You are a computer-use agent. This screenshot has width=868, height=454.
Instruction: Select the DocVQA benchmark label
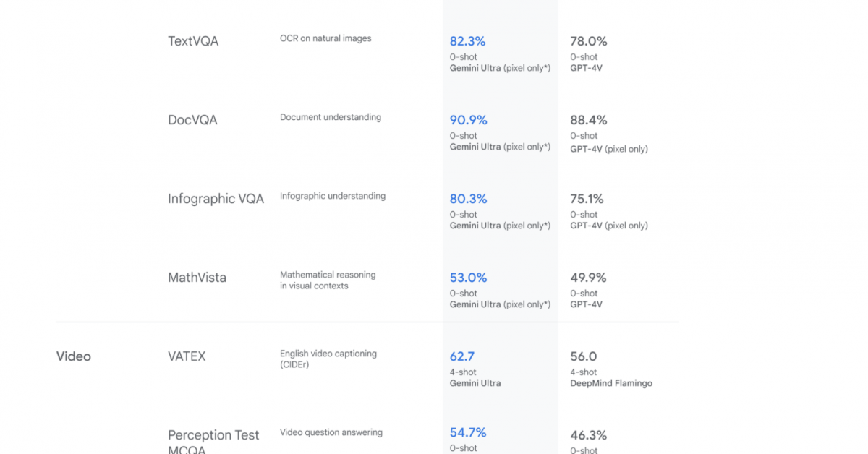(192, 120)
